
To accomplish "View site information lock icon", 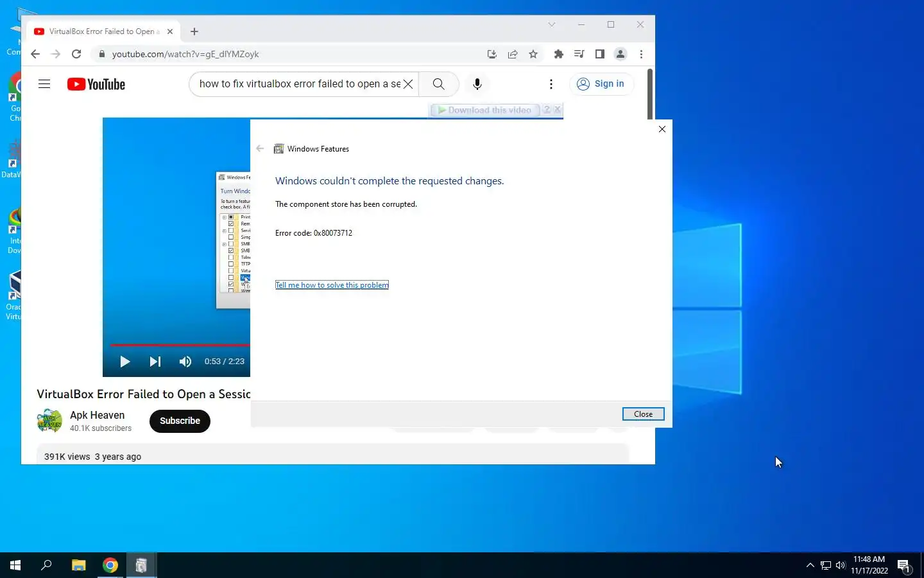I will pyautogui.click(x=101, y=55).
